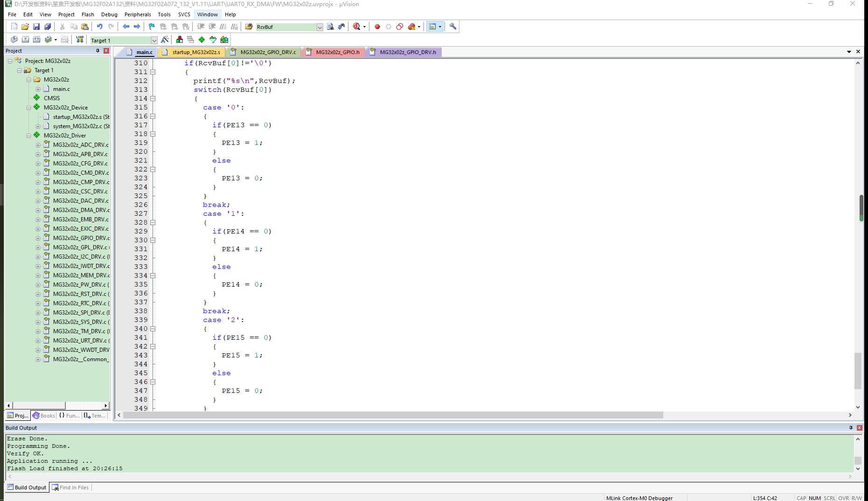Click inside the RcvBuf search input field

click(x=285, y=27)
